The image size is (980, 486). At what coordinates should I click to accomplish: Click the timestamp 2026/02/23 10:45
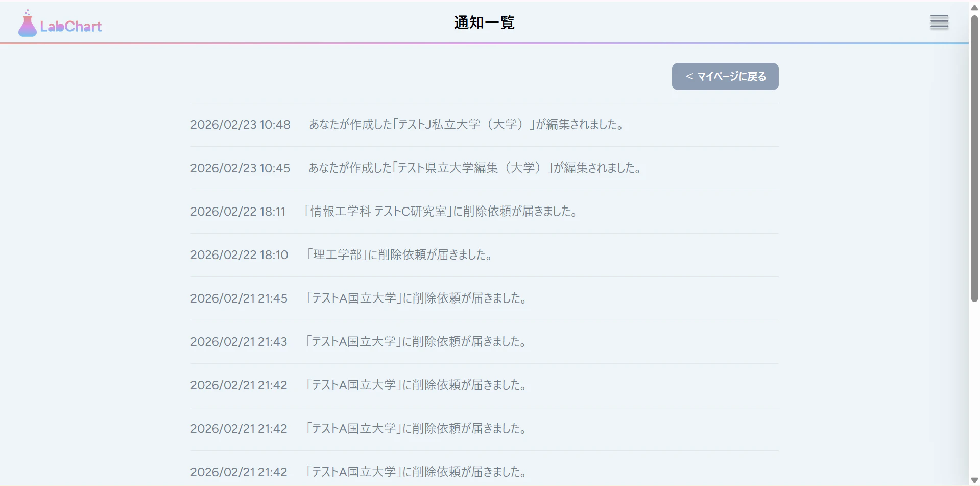[x=240, y=168]
